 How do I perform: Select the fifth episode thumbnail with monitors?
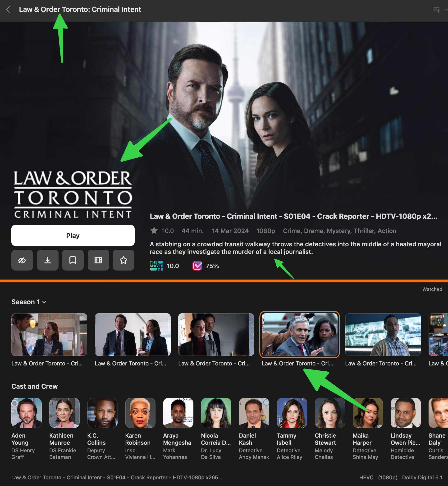pyautogui.click(x=383, y=335)
